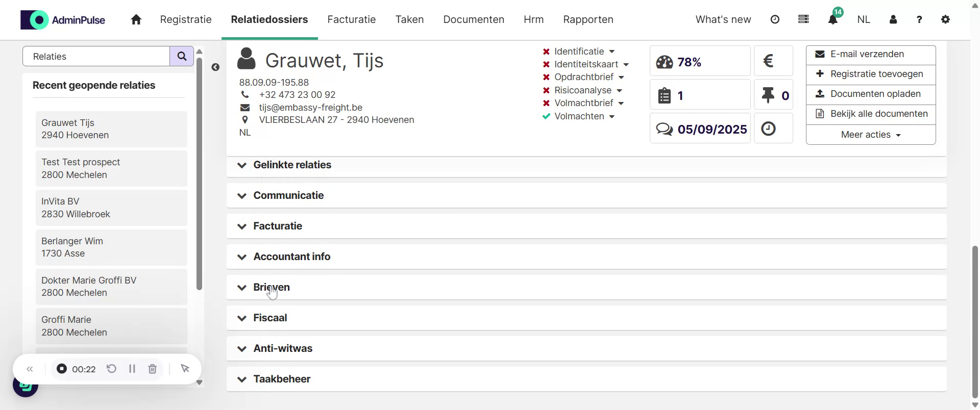This screenshot has height=410, width=980.
Task: Open the chat widget bubble
Action: (x=25, y=388)
